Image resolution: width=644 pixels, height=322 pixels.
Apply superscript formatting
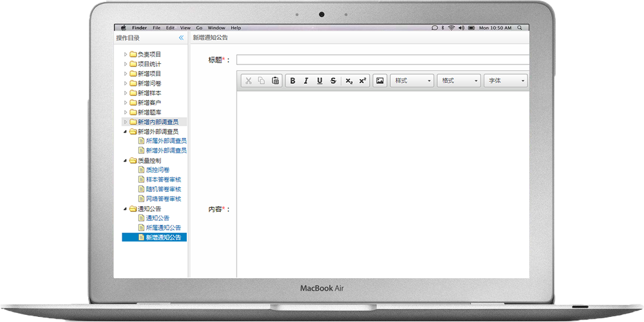pyautogui.click(x=363, y=81)
